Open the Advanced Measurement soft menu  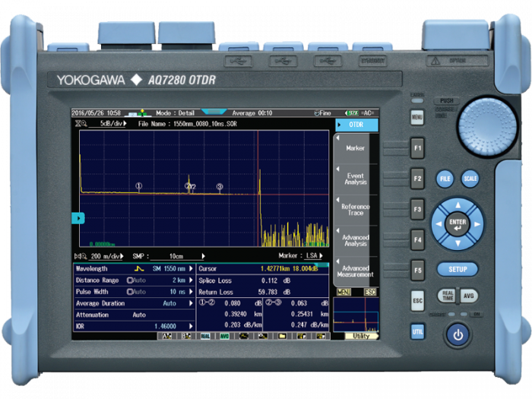click(x=356, y=271)
